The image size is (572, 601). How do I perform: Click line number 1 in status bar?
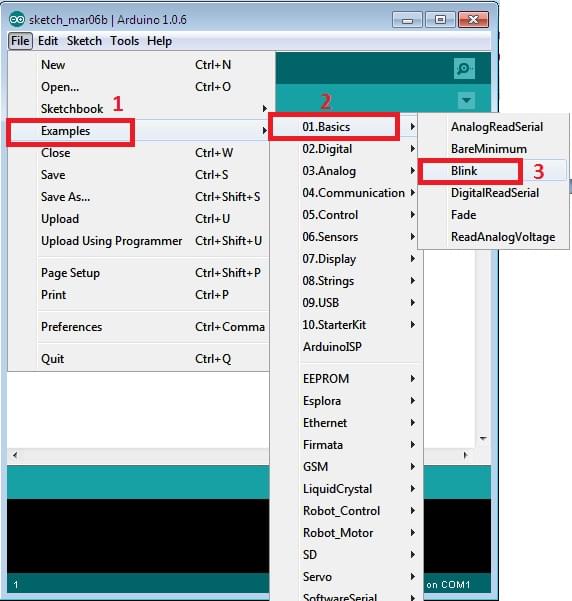(x=16, y=585)
